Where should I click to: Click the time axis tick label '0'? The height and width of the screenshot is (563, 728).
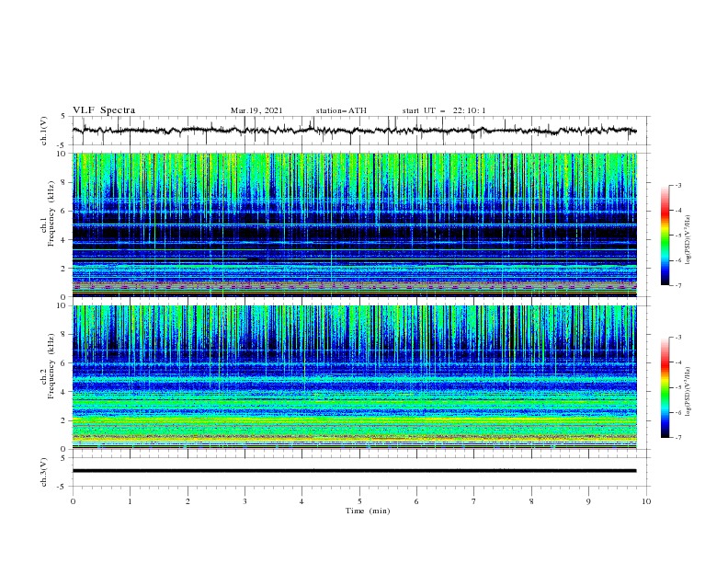(73, 501)
